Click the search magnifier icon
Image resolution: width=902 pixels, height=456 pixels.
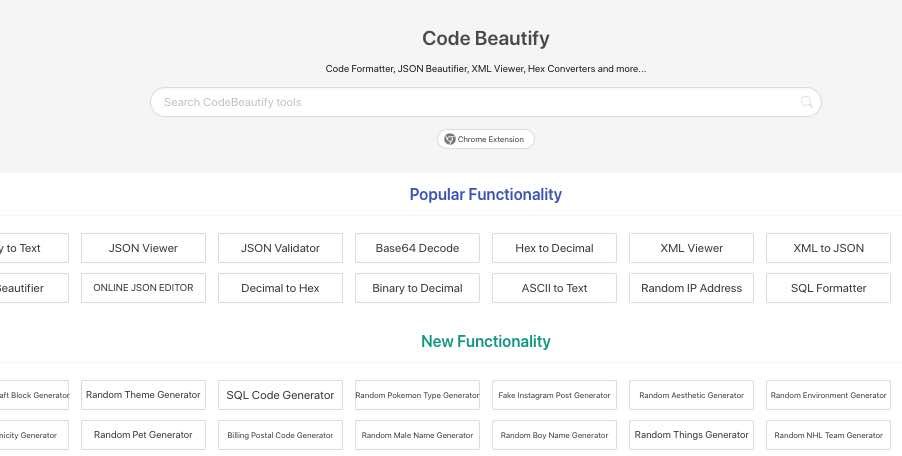(807, 102)
